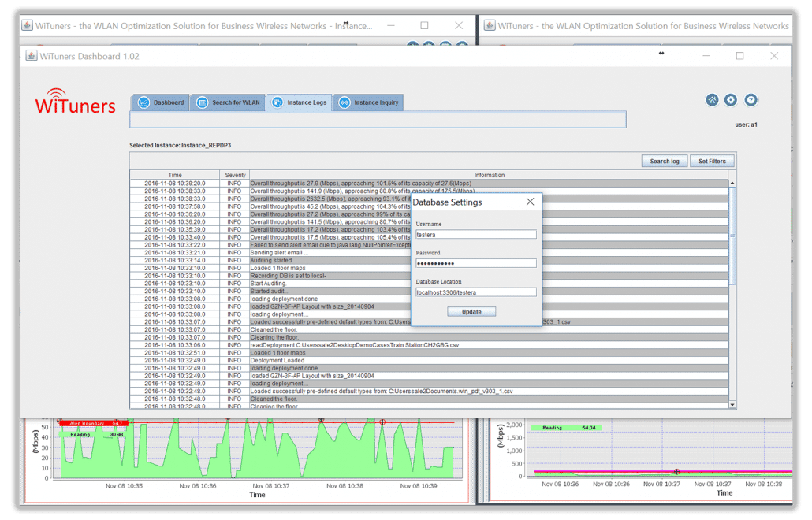812x520 pixels.
Task: Click the 'user: a1' label
Action: [746, 124]
